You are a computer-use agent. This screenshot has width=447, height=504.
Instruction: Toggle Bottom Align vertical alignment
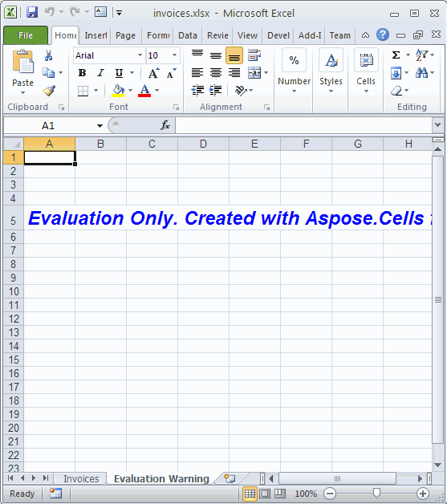pos(234,55)
